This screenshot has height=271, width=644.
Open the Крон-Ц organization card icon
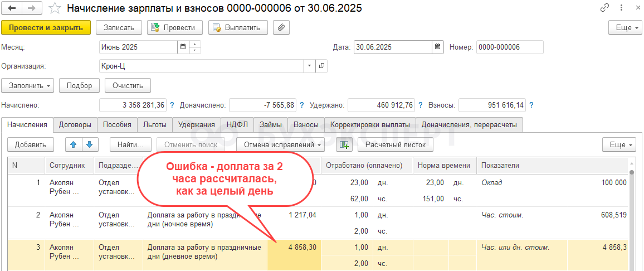click(x=321, y=66)
